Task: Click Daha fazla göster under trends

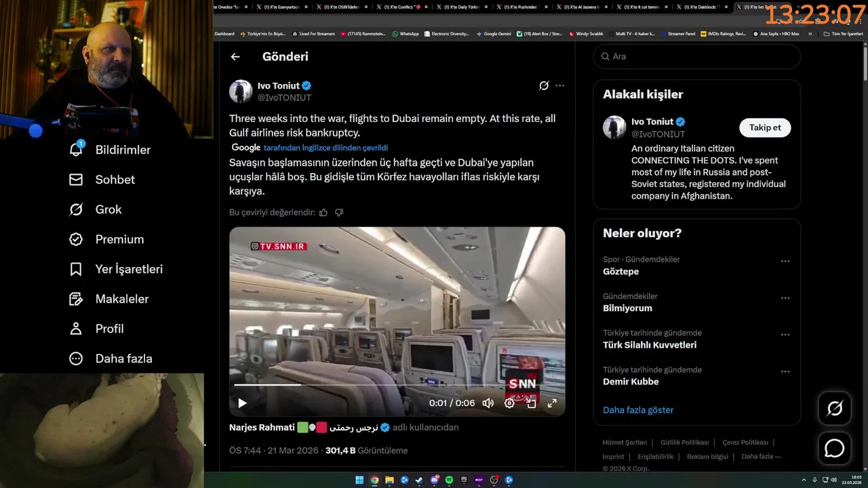Action: [638, 410]
